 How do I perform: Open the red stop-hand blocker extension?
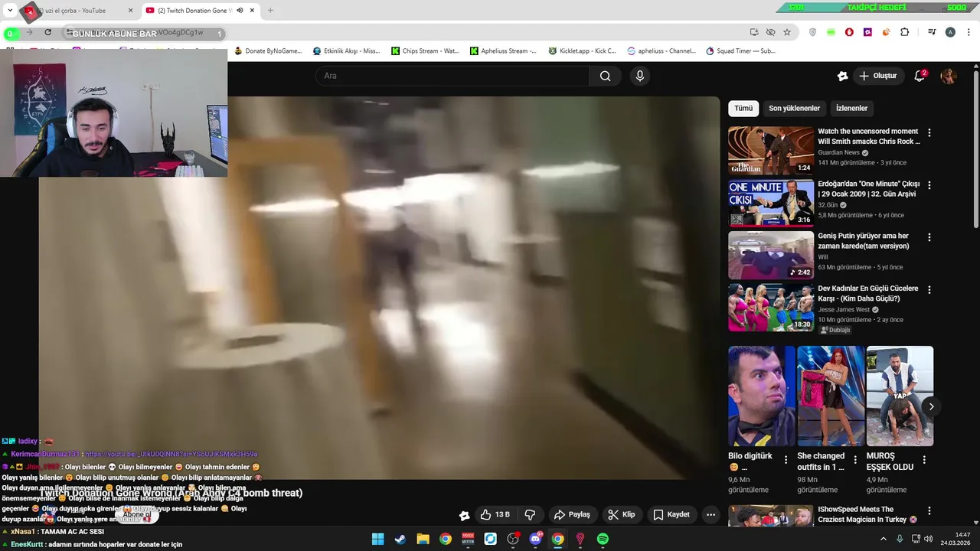point(849,32)
